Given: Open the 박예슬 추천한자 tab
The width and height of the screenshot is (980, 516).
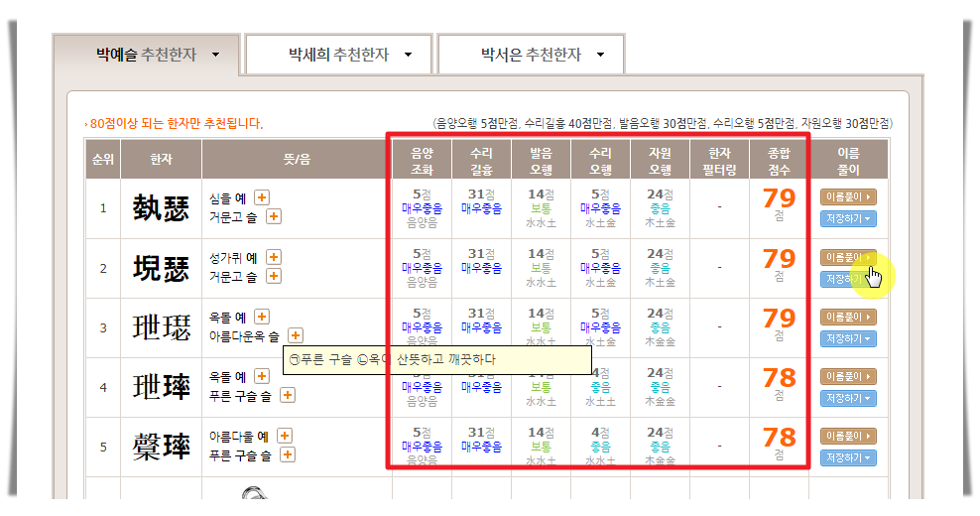Looking at the screenshot, I should (146, 55).
